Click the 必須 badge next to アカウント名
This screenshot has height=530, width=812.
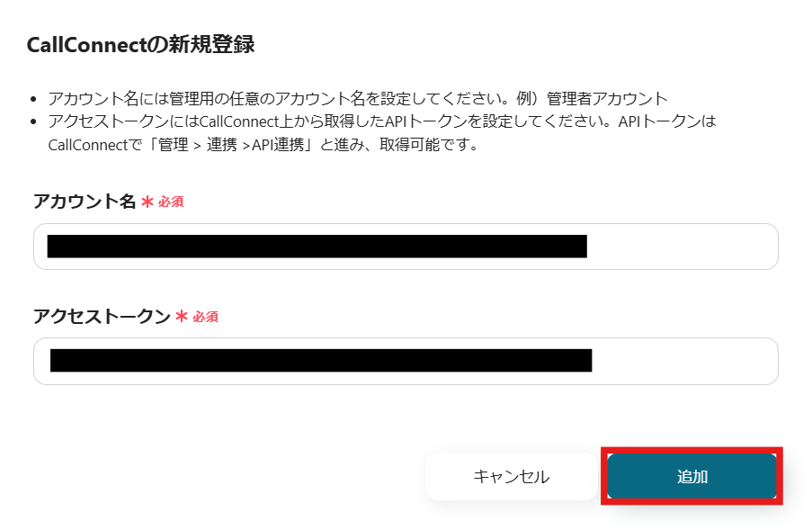point(171,202)
